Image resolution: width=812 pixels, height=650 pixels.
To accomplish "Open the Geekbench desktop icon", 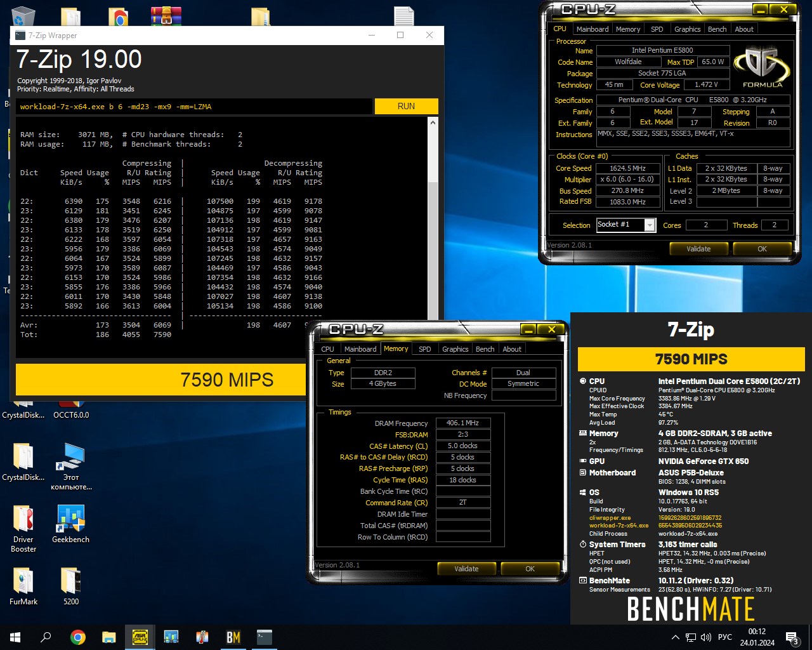I will (71, 524).
